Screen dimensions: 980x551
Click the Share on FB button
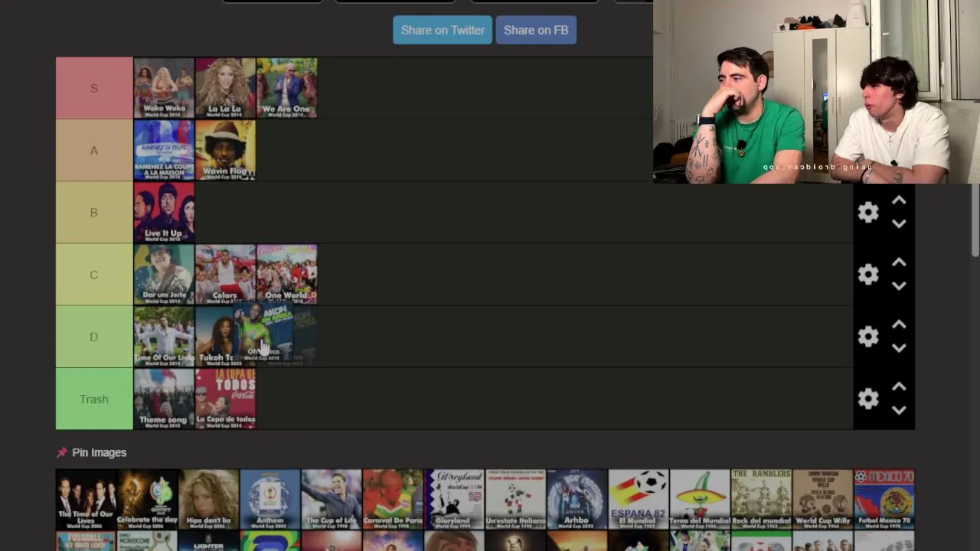536,30
